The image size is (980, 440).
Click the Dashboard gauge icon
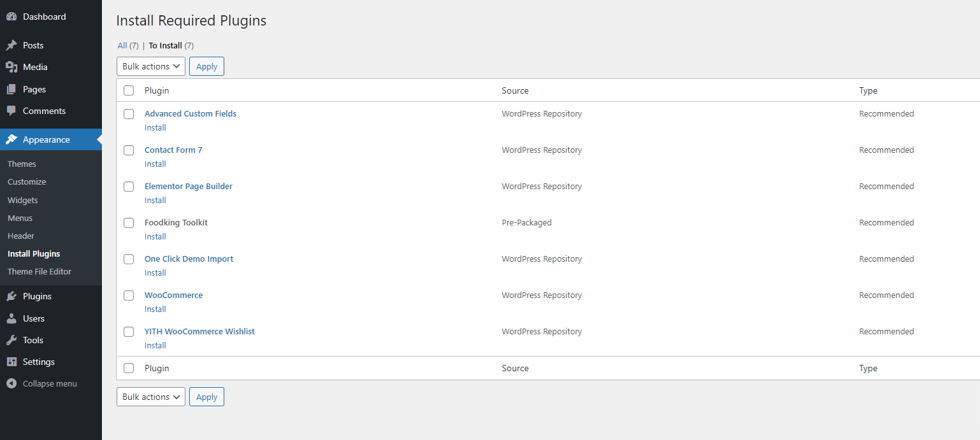point(11,17)
